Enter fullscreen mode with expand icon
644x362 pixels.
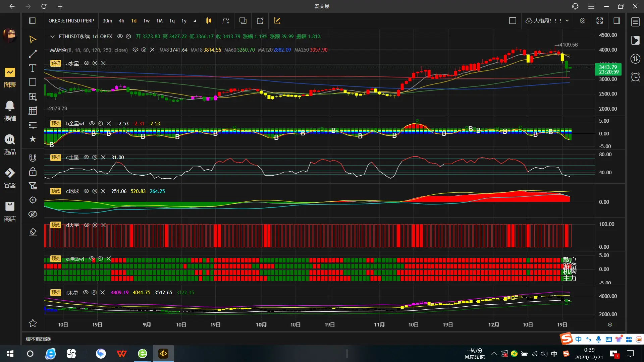(x=600, y=21)
